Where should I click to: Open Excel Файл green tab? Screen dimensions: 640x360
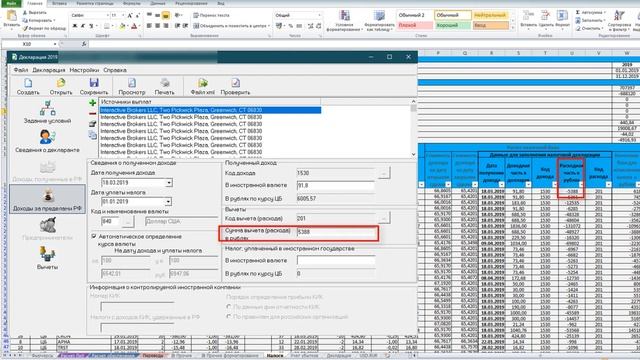tap(11, 3)
